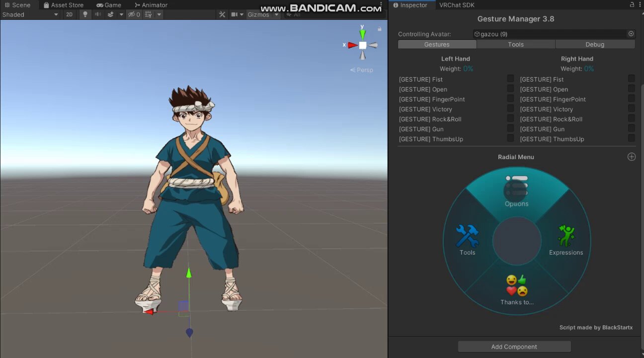Toggle scene effects (skybox/fog) icon
The width and height of the screenshot is (644, 358).
111,14
